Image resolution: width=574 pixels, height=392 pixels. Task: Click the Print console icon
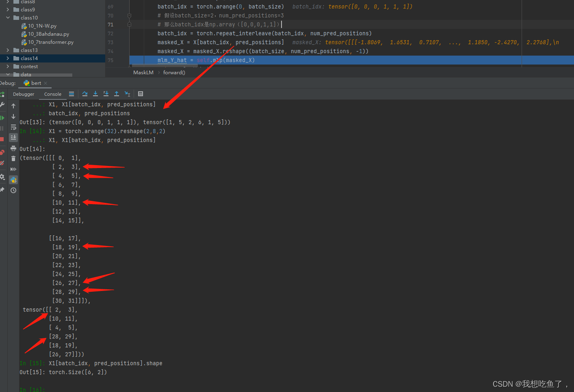(13, 148)
